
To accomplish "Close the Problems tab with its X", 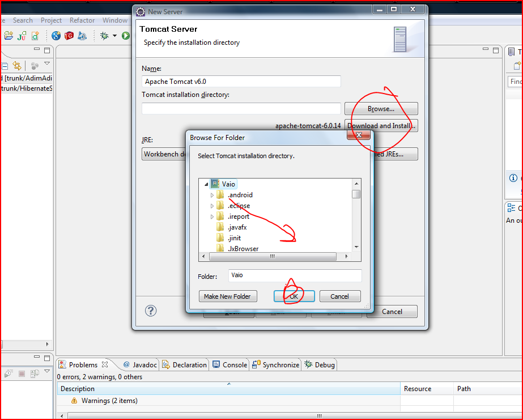I will [105, 364].
